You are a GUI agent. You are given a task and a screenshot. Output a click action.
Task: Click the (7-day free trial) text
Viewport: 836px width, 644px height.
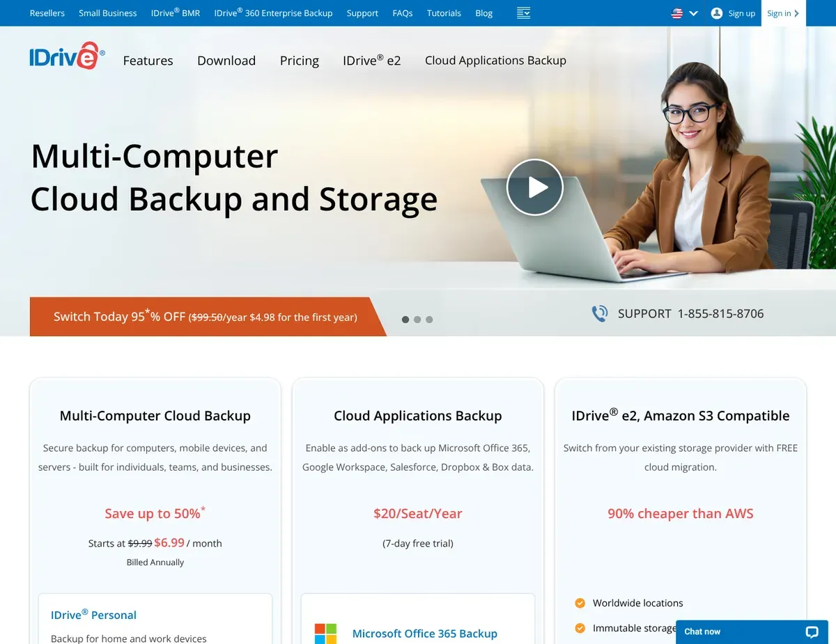pos(418,543)
